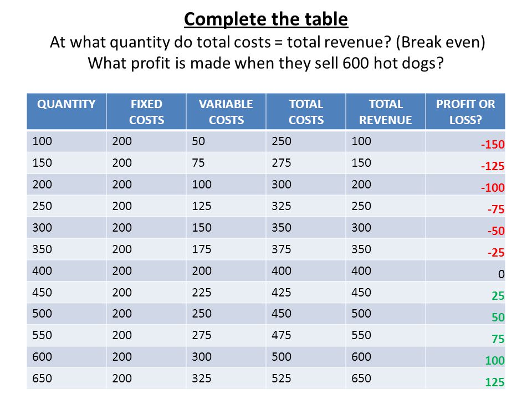Click the total revenue 450 cell
The image size is (532, 399).
click(x=386, y=292)
